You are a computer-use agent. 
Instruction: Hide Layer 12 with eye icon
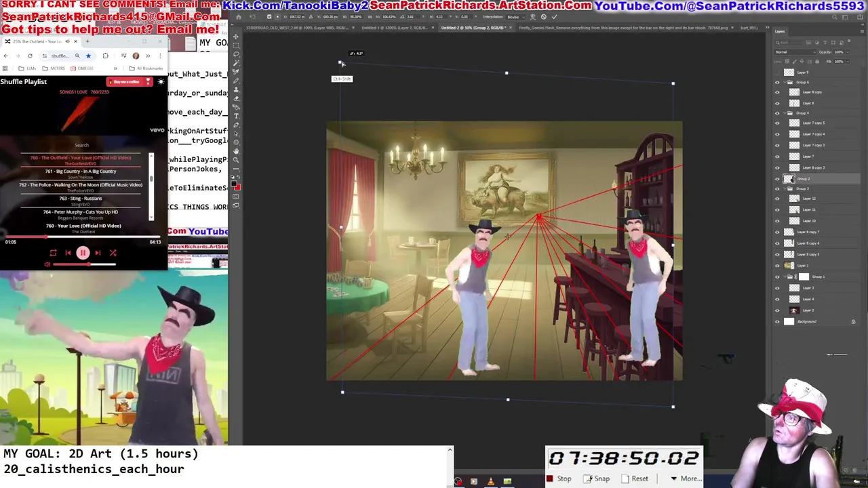point(777,199)
